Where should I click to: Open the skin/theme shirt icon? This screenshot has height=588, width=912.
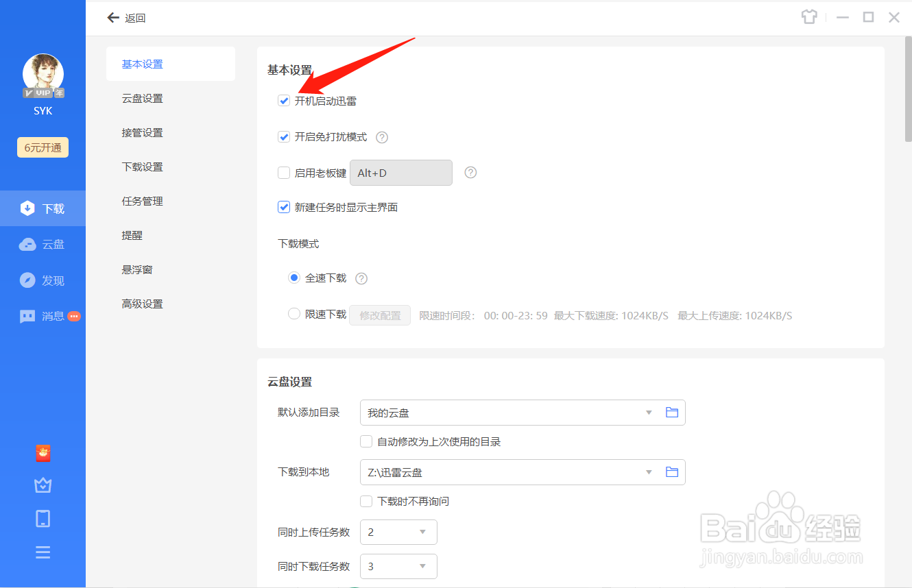pyautogui.click(x=809, y=17)
